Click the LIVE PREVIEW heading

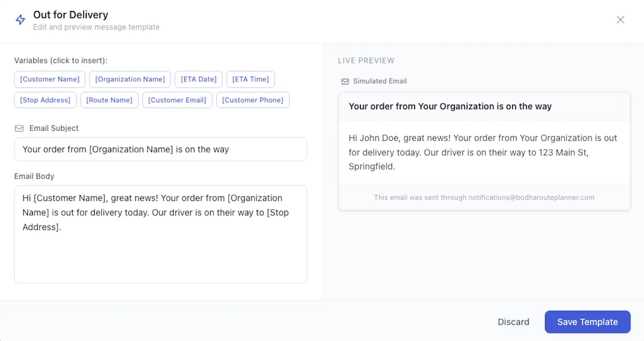tap(366, 61)
